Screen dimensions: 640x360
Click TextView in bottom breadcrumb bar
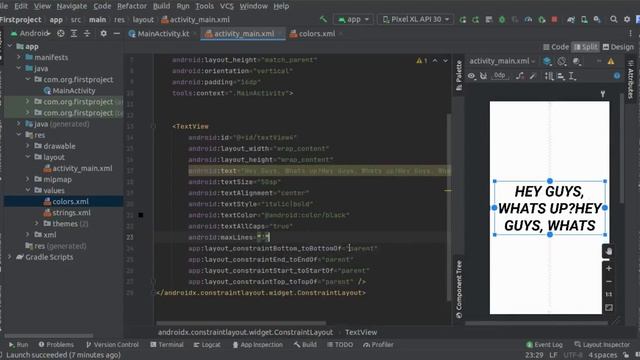361,332
